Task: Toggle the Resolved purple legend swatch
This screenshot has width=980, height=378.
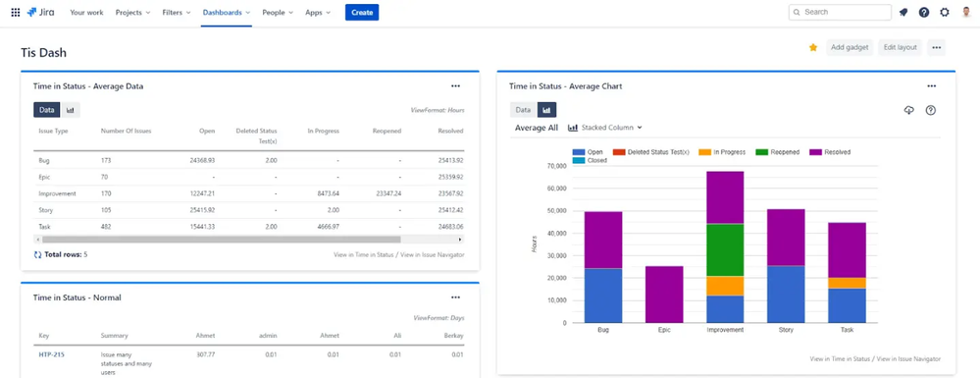Action: pyautogui.click(x=815, y=152)
